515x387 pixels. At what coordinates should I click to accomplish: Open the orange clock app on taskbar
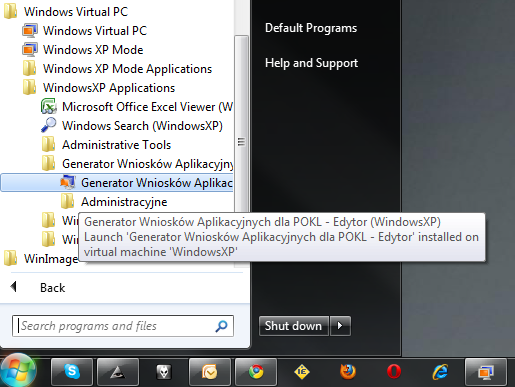tap(210, 372)
